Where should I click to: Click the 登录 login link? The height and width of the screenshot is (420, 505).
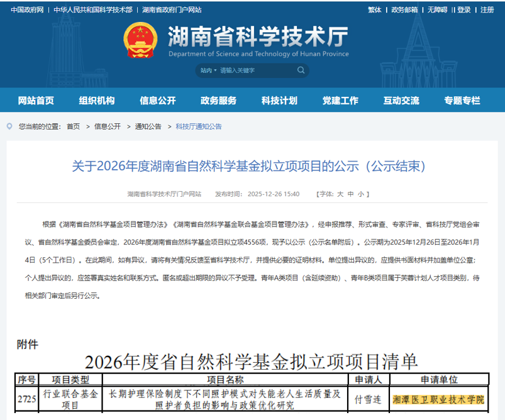464,9
